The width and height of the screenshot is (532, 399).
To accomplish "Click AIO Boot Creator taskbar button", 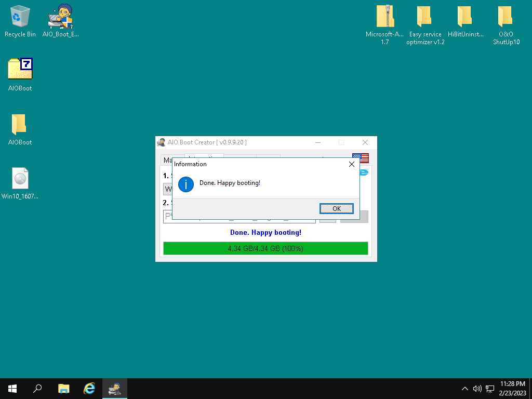I will 115,388.
